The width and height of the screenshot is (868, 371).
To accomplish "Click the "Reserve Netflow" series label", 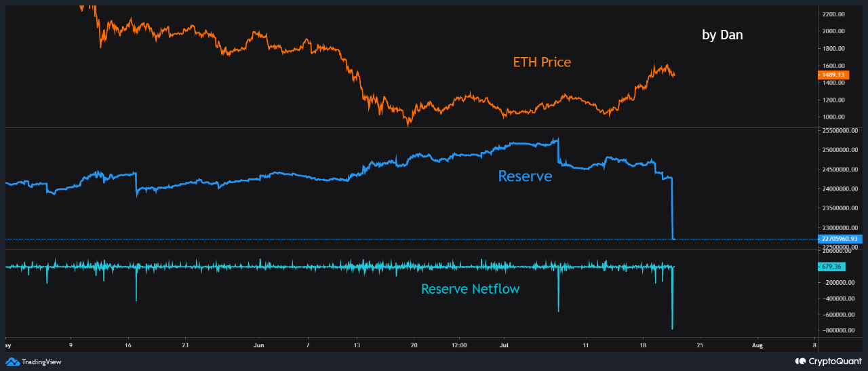I will [471, 289].
